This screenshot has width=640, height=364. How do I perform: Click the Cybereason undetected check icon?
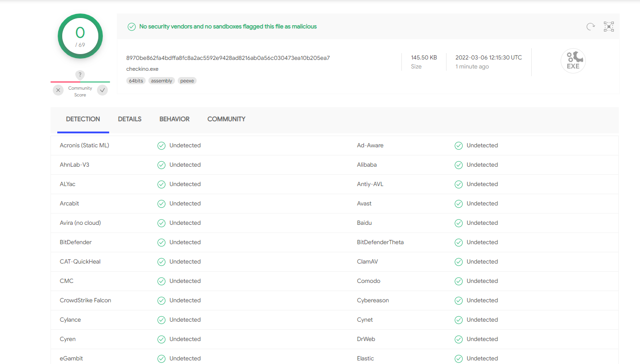click(x=459, y=300)
